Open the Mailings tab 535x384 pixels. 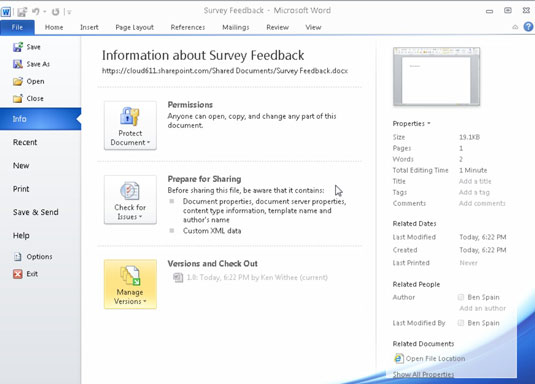pos(236,27)
